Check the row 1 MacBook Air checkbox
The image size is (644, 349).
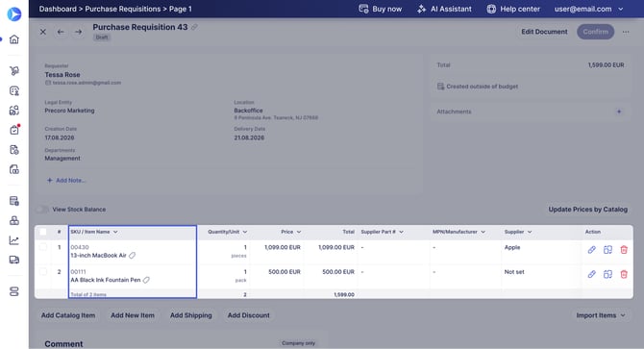[x=42, y=247]
